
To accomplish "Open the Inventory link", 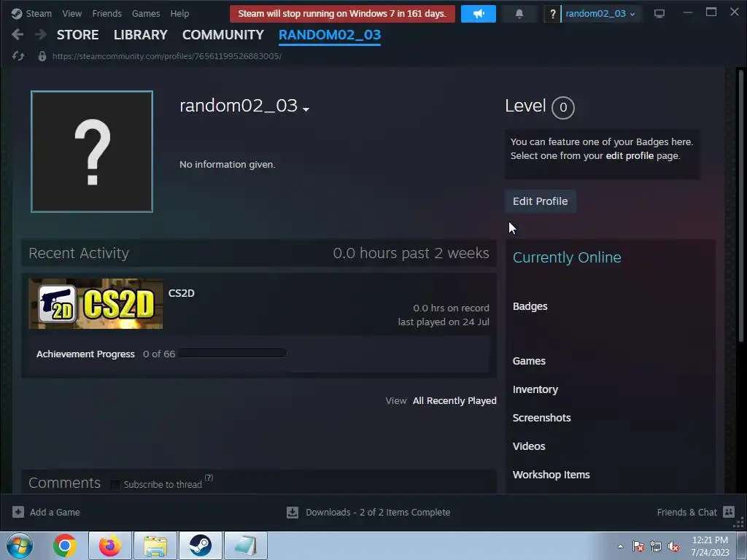I will coord(535,389).
